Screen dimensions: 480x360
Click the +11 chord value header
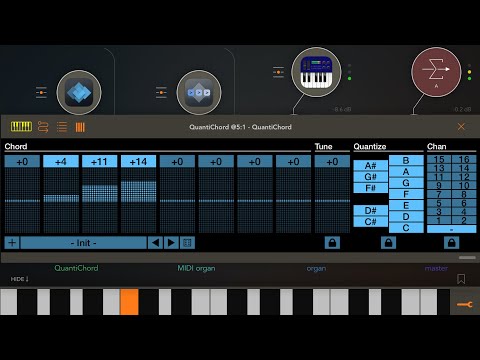100,161
